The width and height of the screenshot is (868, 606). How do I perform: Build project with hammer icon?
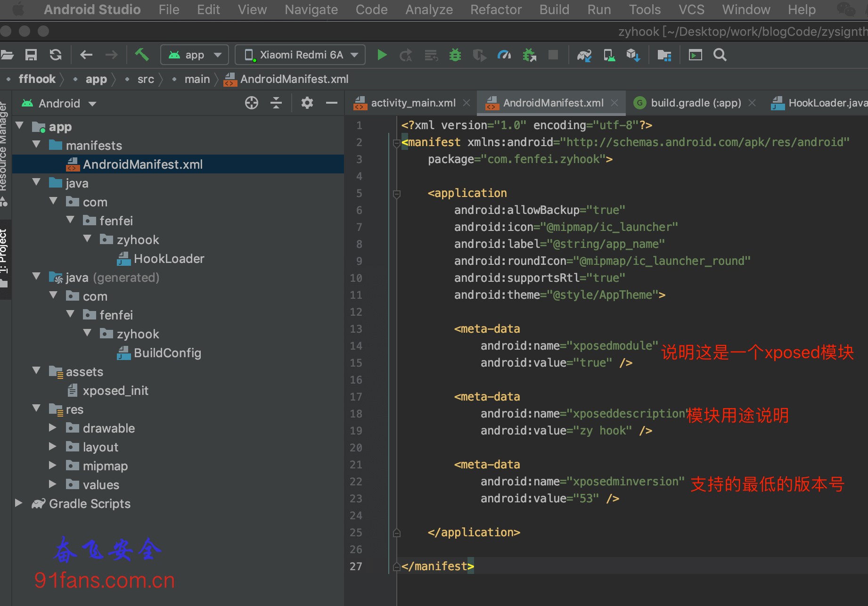point(142,55)
